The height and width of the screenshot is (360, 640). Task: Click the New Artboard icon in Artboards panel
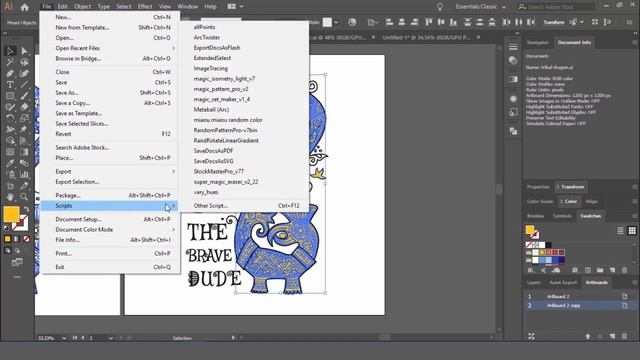[x=613, y=336]
